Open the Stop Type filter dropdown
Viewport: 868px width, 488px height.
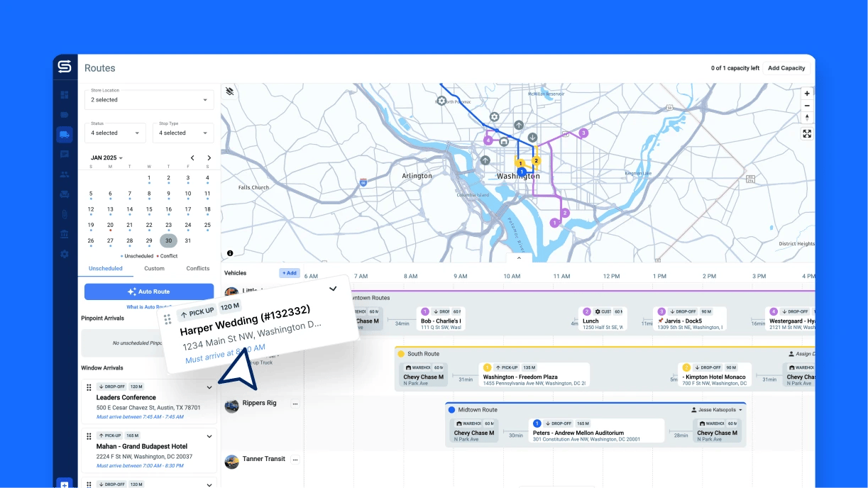[183, 133]
